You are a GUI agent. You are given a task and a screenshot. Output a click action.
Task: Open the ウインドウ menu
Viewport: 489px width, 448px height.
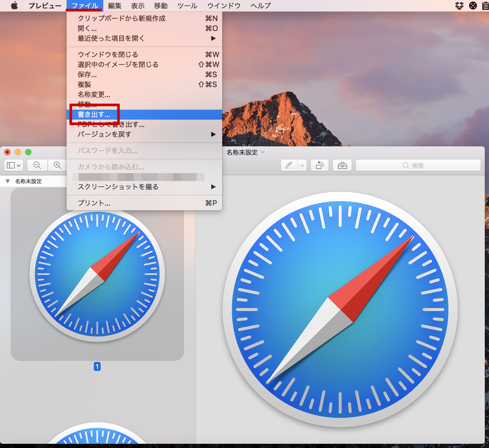click(x=224, y=6)
